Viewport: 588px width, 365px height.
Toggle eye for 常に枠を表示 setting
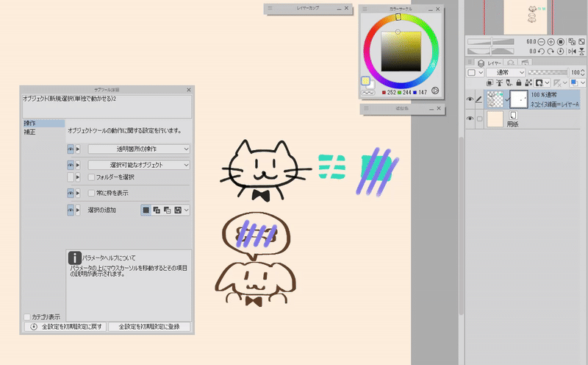point(71,193)
